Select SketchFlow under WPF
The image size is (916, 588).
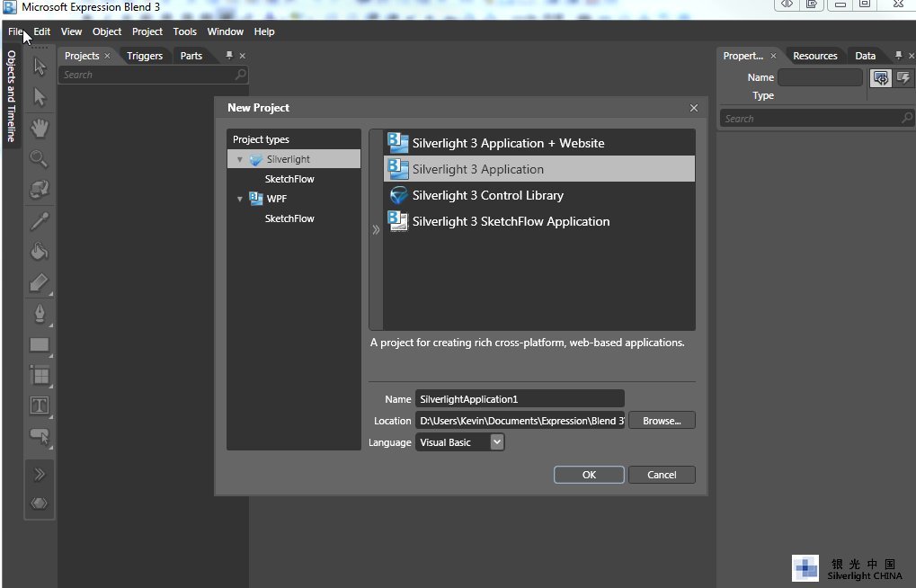289,218
